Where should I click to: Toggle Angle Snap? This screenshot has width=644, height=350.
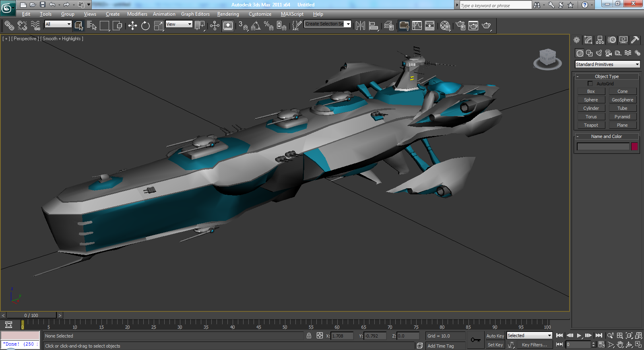point(256,26)
